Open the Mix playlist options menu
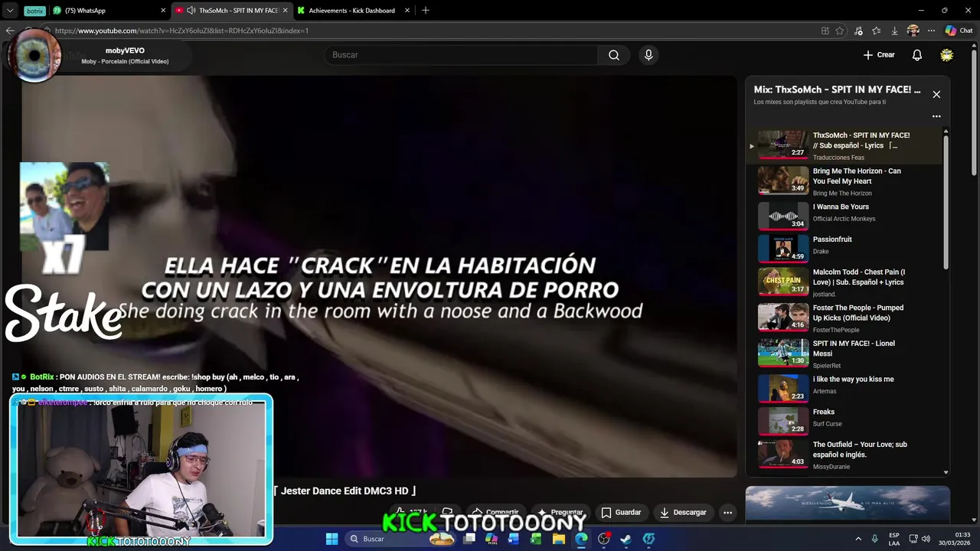This screenshot has width=980, height=551. tap(936, 116)
